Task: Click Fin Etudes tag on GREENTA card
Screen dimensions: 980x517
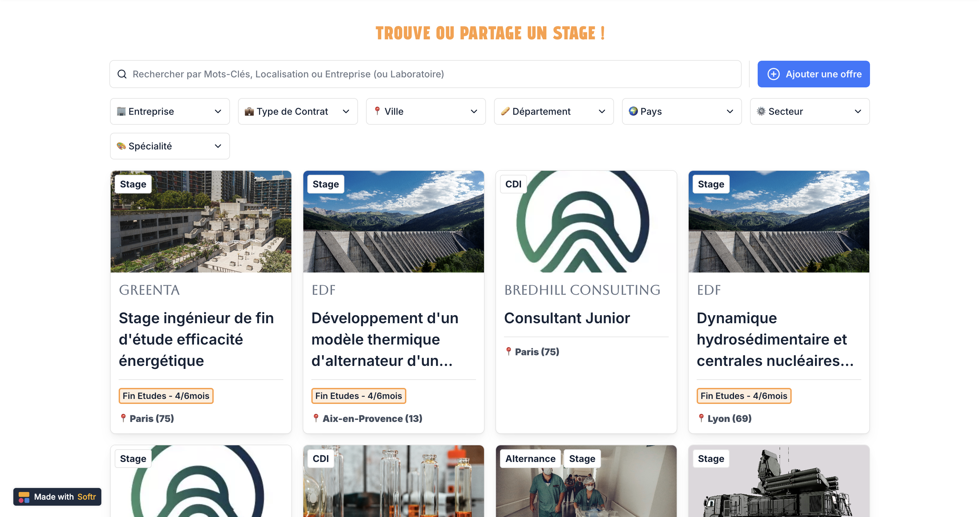Action: [x=166, y=396]
